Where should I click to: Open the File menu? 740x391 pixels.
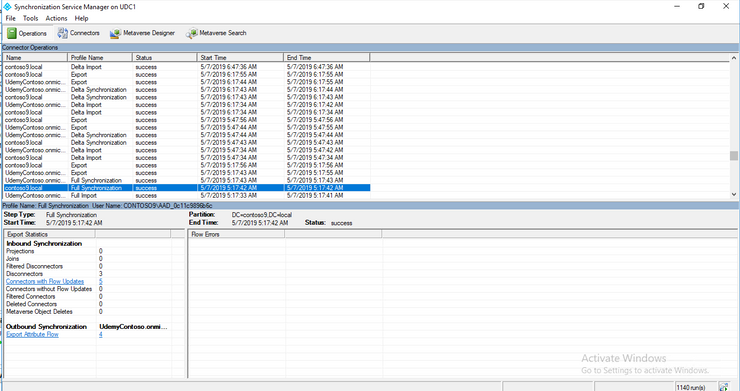pos(11,18)
